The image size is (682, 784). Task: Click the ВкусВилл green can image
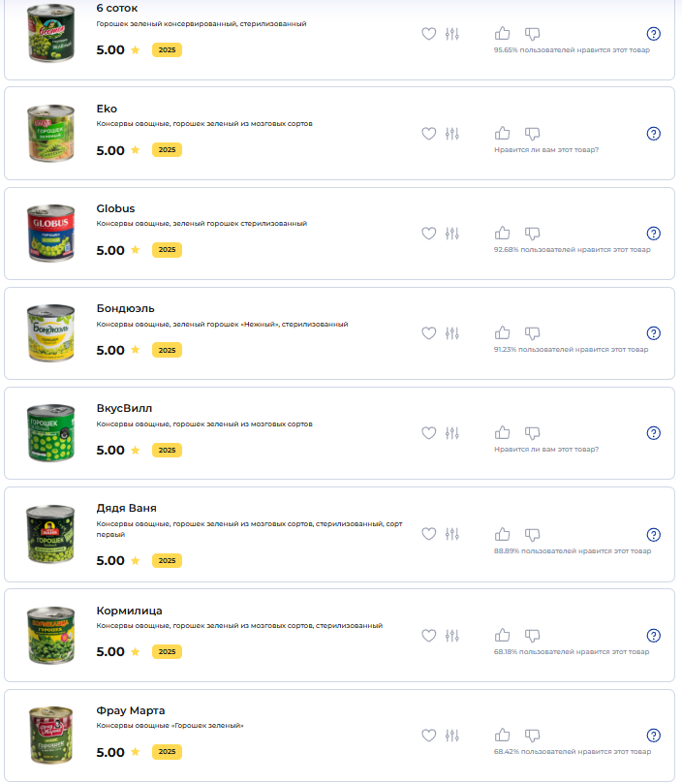click(50, 433)
